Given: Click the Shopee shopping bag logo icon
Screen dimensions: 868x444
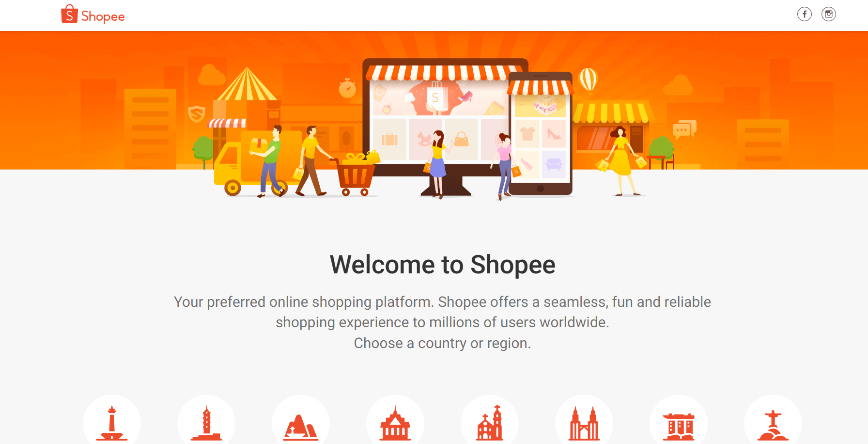Looking at the screenshot, I should (69, 14).
